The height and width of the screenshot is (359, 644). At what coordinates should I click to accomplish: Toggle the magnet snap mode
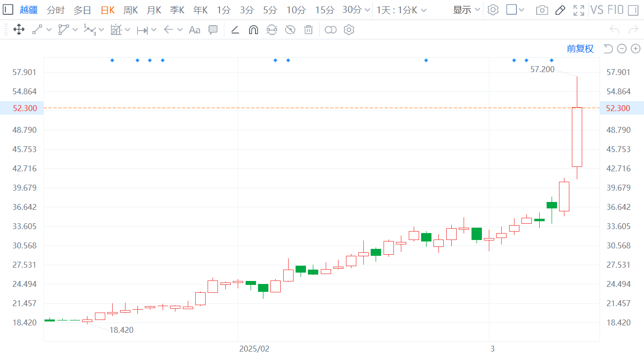tap(253, 30)
